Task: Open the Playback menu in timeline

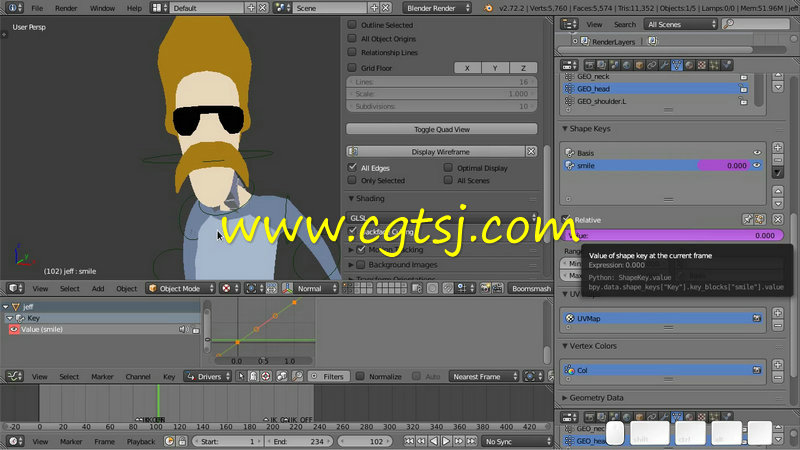Action: pos(141,441)
